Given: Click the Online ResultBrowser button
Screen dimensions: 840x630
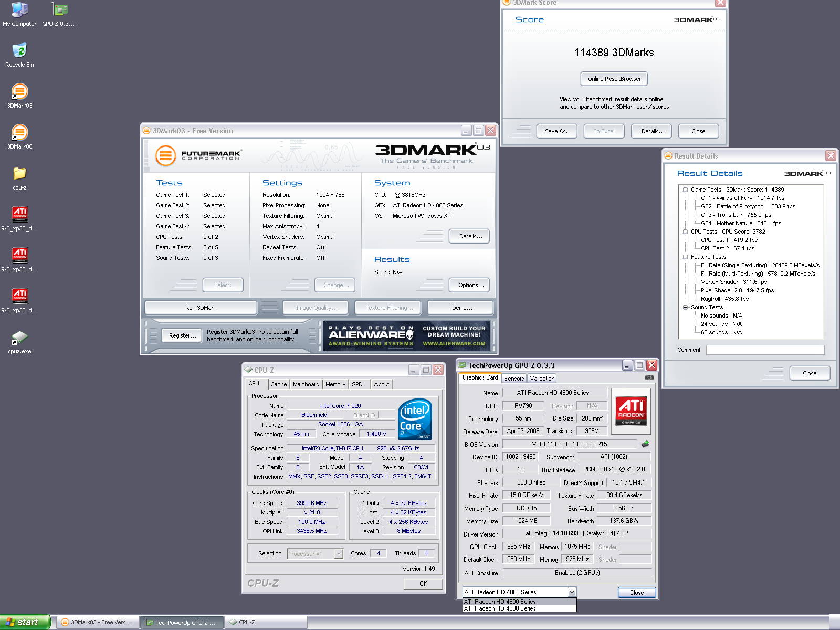Looking at the screenshot, I should point(614,79).
